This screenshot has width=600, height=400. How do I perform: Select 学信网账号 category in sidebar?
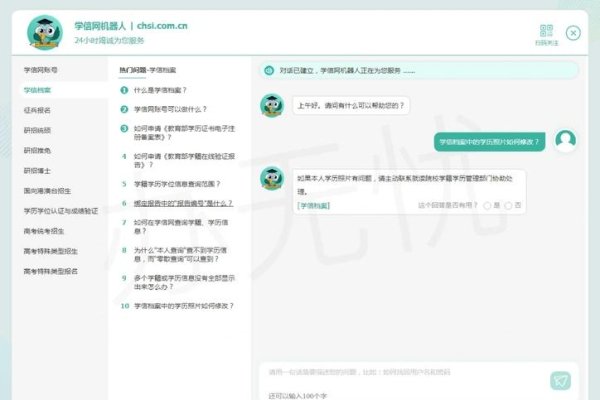pyautogui.click(x=41, y=70)
